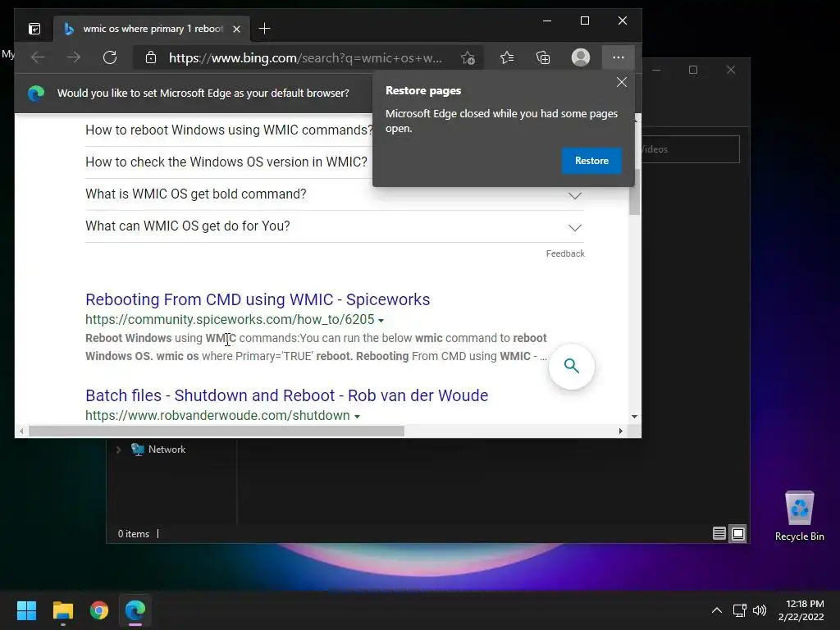Expand Network in File Explorer tree
The height and width of the screenshot is (630, 840).
tap(118, 450)
